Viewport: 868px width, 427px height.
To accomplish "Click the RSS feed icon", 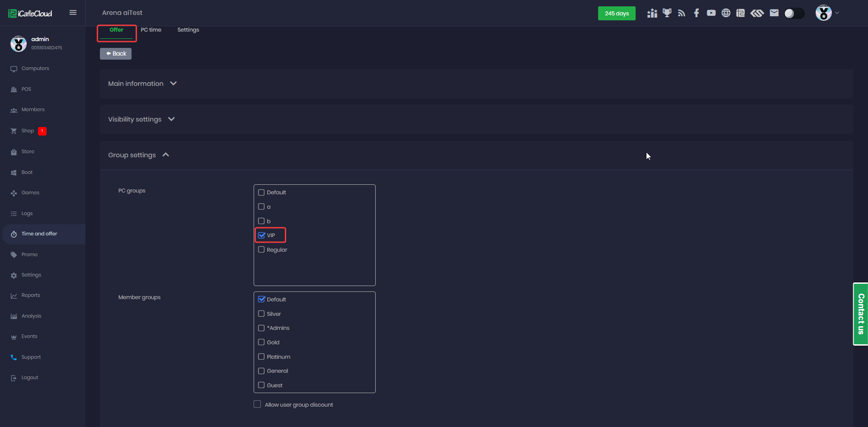I will [682, 13].
